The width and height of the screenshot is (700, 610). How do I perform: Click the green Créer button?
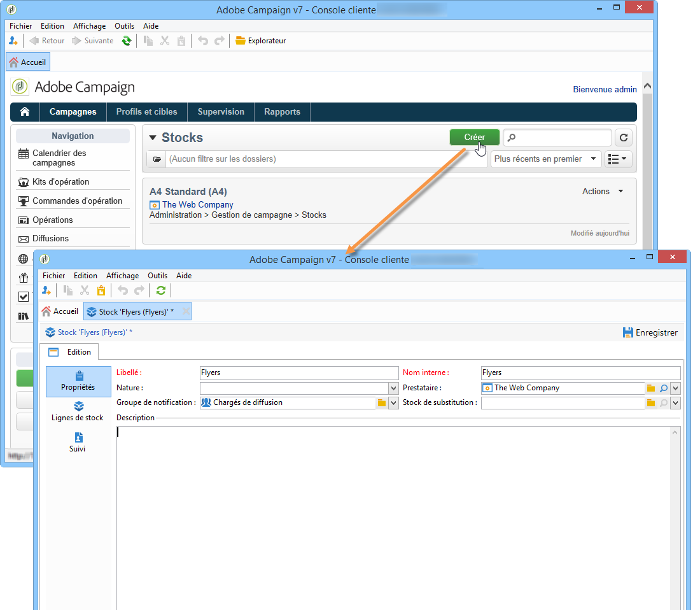coord(475,137)
